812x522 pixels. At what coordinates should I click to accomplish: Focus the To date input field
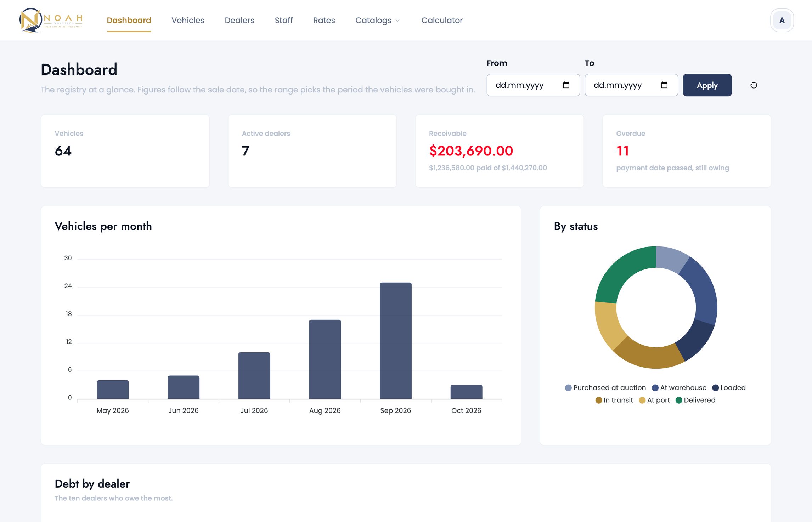pyautogui.click(x=631, y=85)
